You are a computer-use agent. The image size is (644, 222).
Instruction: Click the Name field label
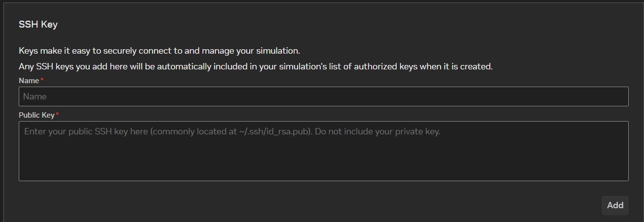point(29,80)
